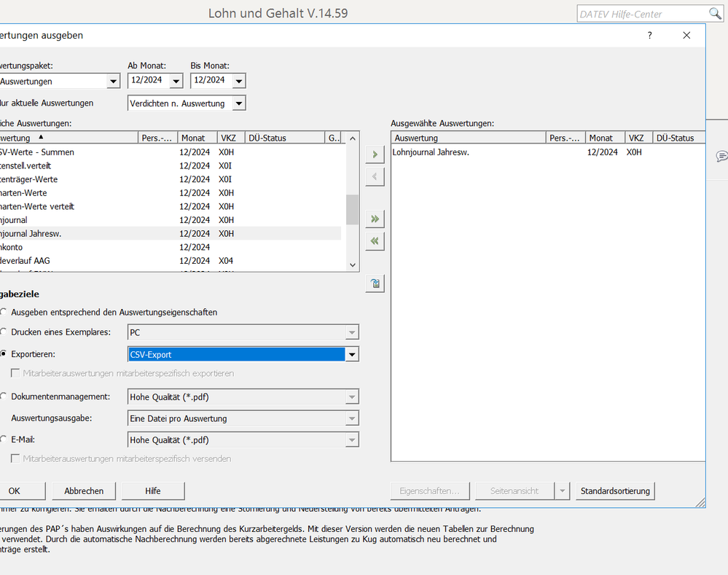Open the Auswertungspaket dropdown

click(113, 82)
